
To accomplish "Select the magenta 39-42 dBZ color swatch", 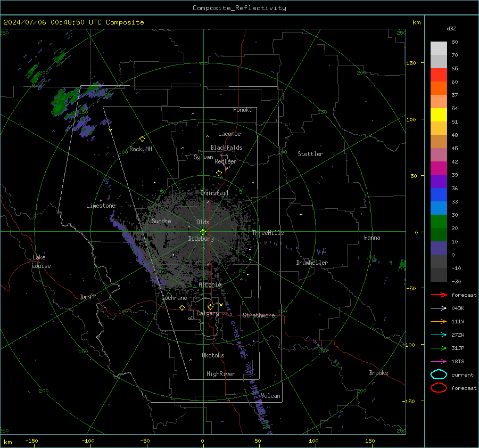I will 439,168.
